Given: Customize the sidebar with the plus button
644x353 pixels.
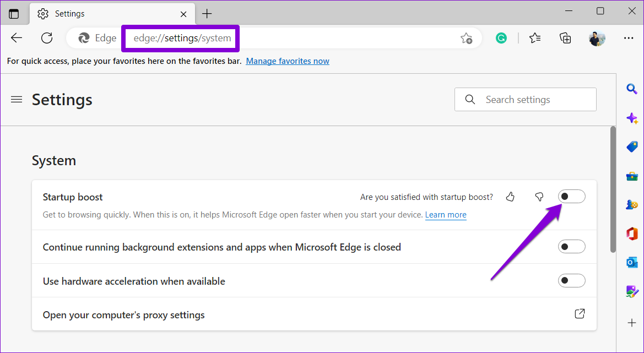Looking at the screenshot, I should tap(631, 323).
